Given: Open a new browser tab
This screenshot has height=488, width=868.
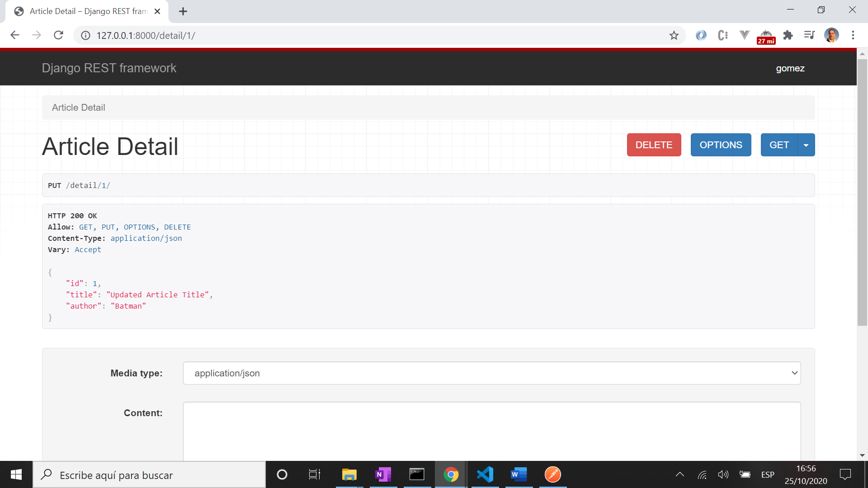Looking at the screenshot, I should pos(183,11).
